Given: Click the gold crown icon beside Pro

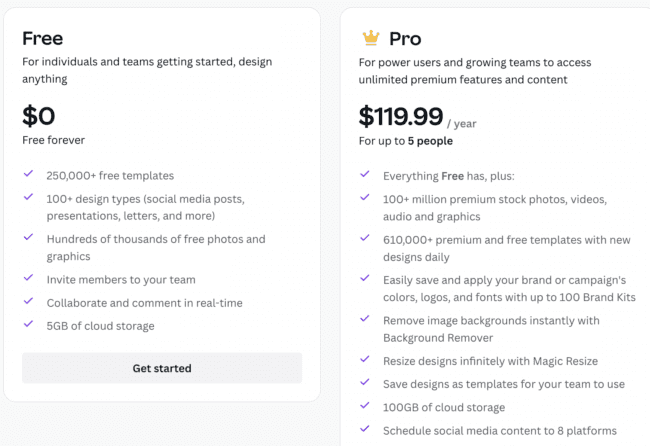Looking at the screenshot, I should pyautogui.click(x=371, y=38).
